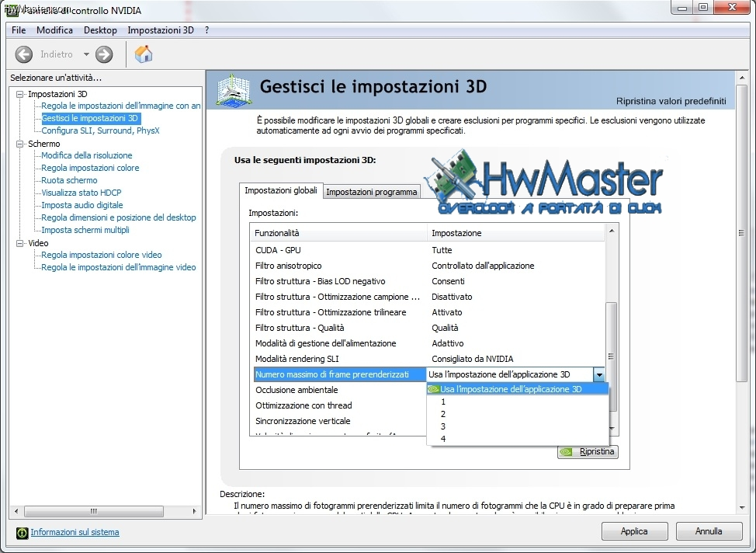Select the Filtro anisotropico row
Viewport: 756px width, 553px height.
pyautogui.click(x=429, y=266)
